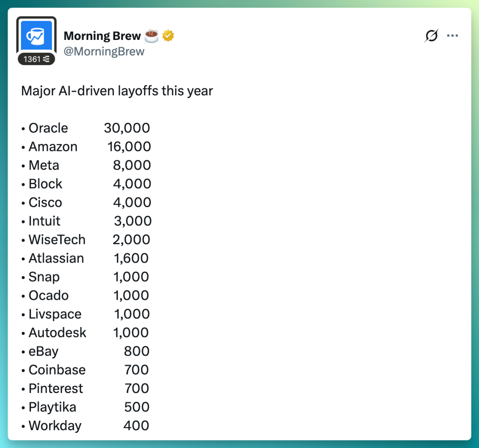Screen dimensions: 479x448
Task: Click the "WiseTech" list entry
Action: pyautogui.click(x=57, y=240)
